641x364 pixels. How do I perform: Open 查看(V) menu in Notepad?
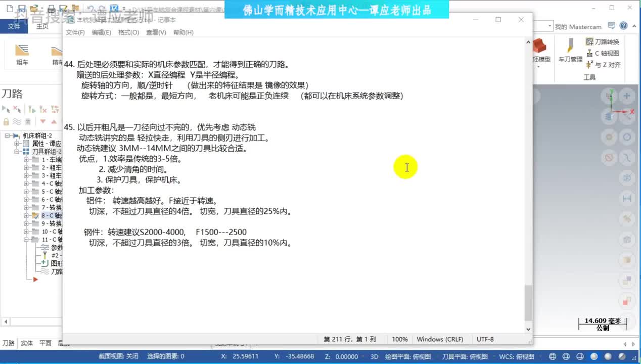[x=156, y=32]
